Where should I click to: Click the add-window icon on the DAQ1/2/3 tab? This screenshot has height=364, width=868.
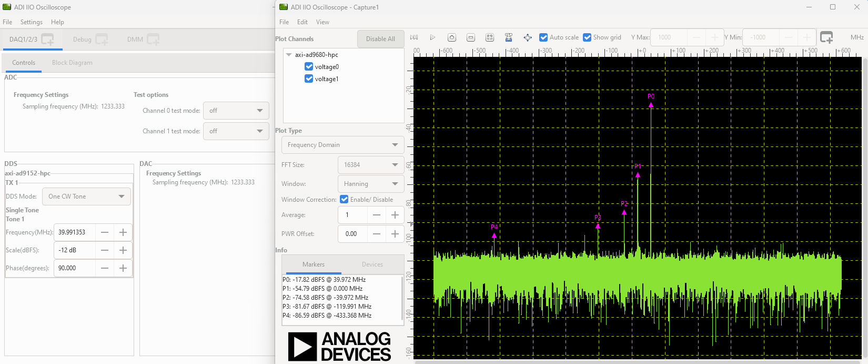(48, 40)
